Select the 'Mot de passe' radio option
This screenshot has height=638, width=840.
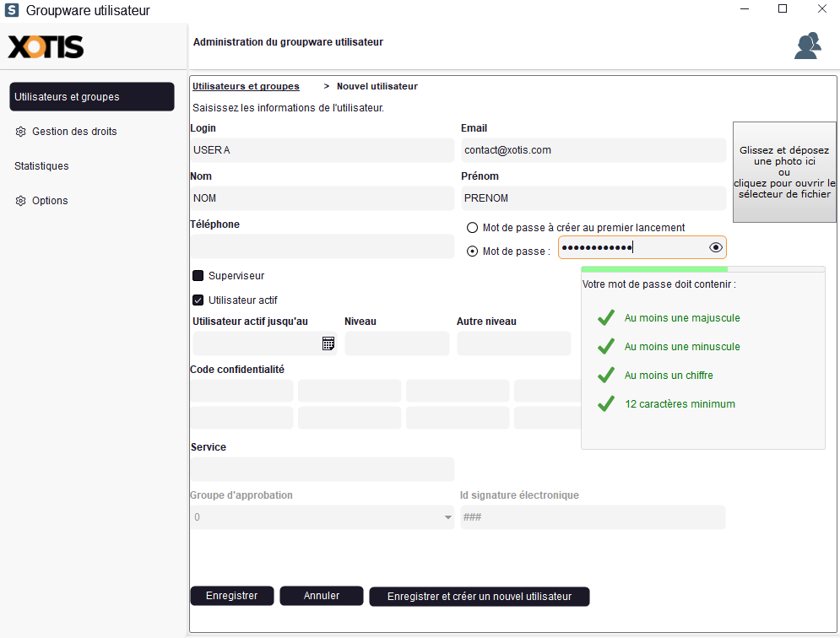472,251
